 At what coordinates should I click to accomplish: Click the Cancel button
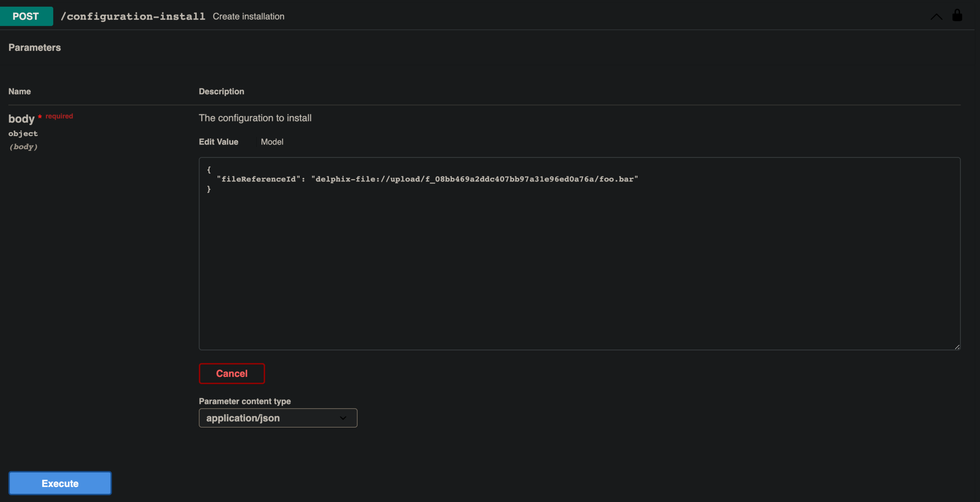[x=231, y=373]
